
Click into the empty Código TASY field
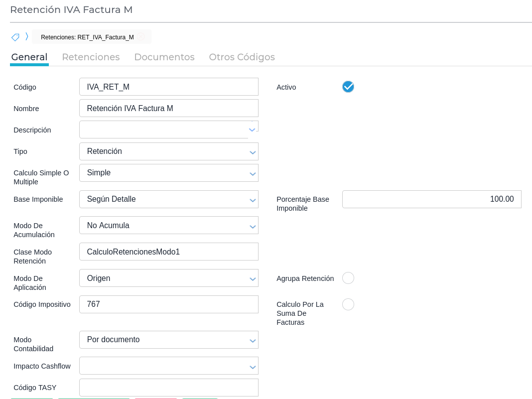coord(168,388)
